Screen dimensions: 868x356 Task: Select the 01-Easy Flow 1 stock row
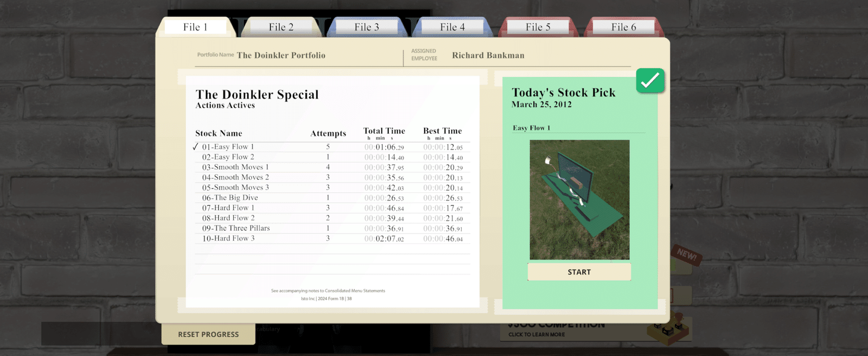333,147
